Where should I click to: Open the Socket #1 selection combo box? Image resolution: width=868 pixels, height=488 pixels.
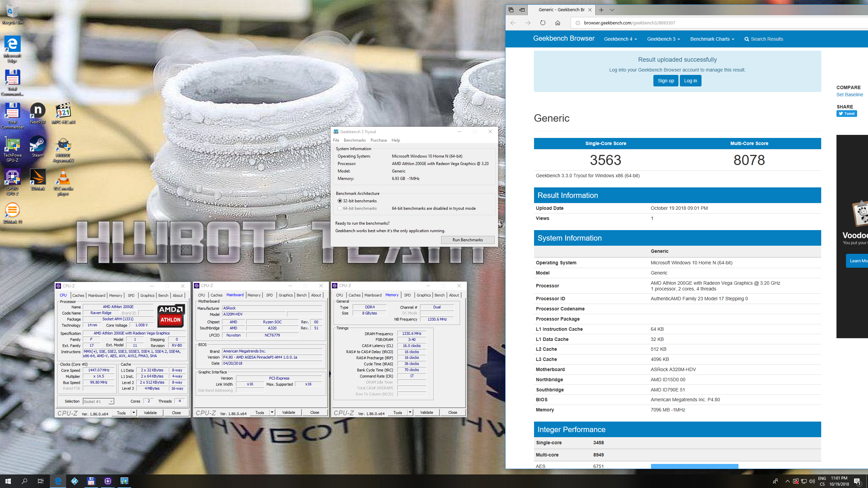tap(98, 401)
